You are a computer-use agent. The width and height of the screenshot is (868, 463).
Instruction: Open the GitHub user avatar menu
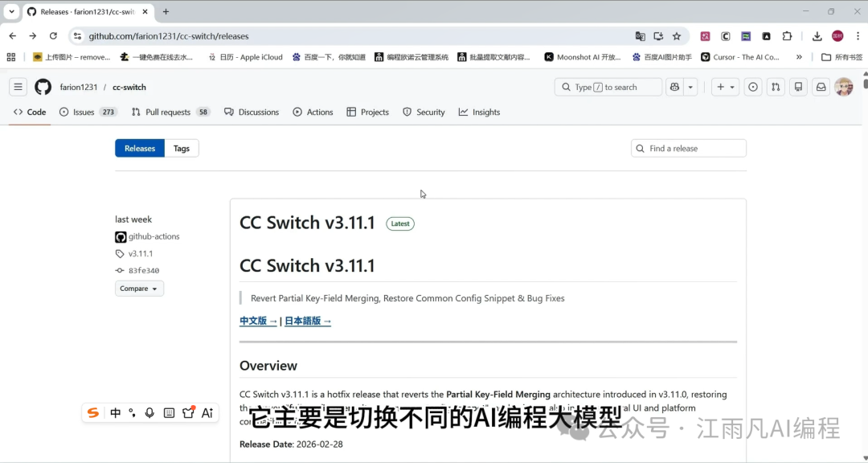pyautogui.click(x=844, y=87)
